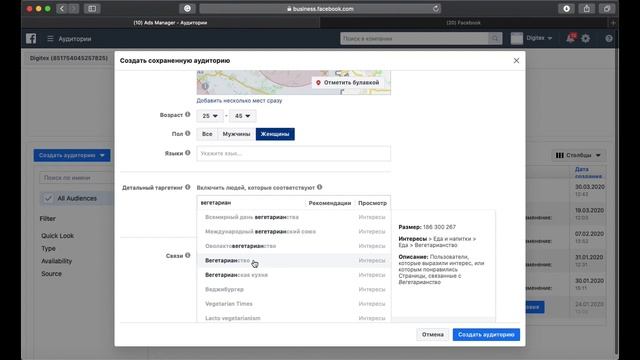Image resolution: width=640 pixels, height=360 pixels.
Task: Show Safari tab overview
Action: [x=607, y=9]
